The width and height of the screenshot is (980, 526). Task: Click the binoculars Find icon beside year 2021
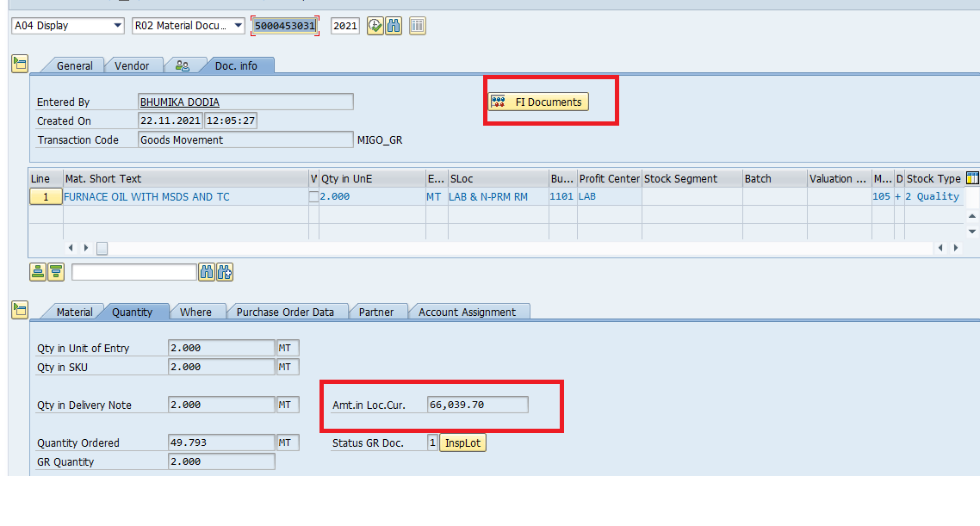394,26
